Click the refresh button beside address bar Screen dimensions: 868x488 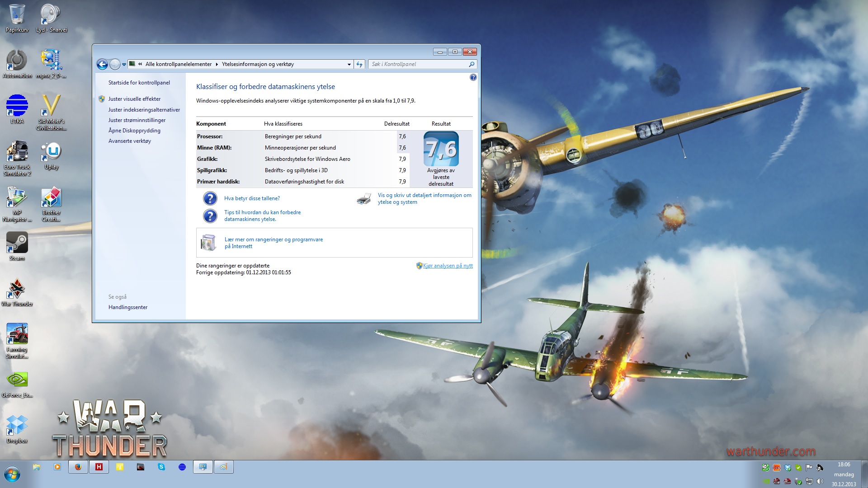(x=359, y=64)
